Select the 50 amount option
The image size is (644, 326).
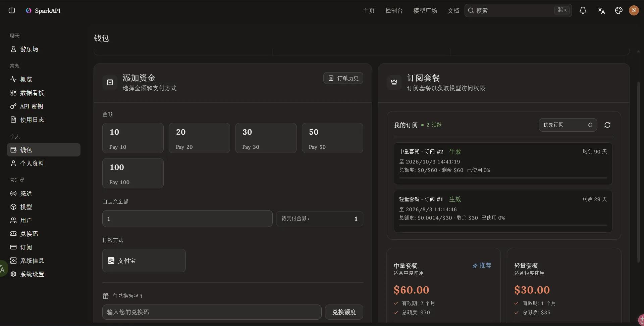click(332, 138)
